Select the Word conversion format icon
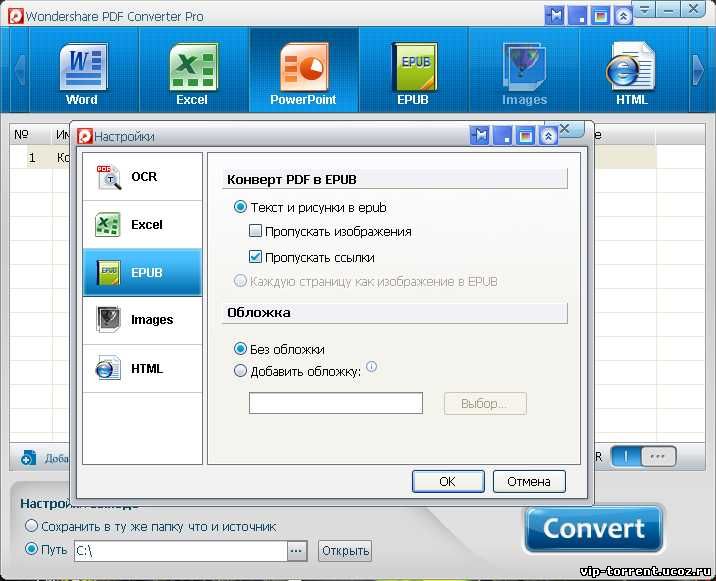Viewport: 716px width, 581px height. point(83,73)
